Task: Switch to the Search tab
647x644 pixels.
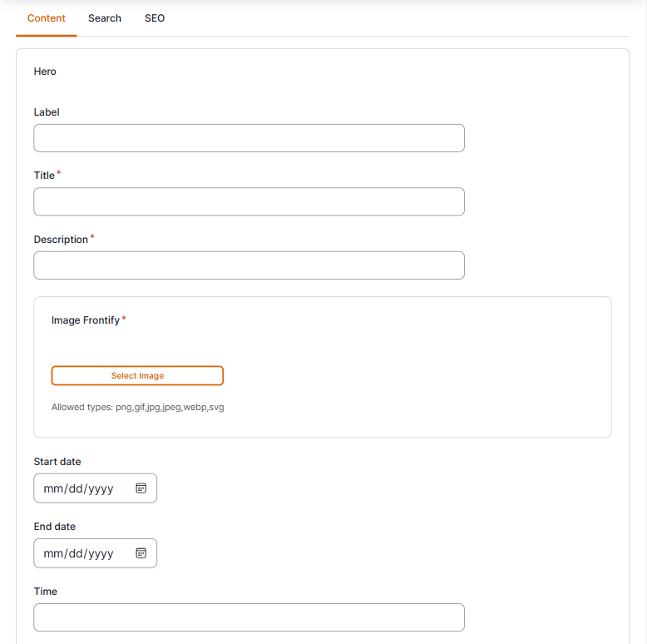Action: 105,18
